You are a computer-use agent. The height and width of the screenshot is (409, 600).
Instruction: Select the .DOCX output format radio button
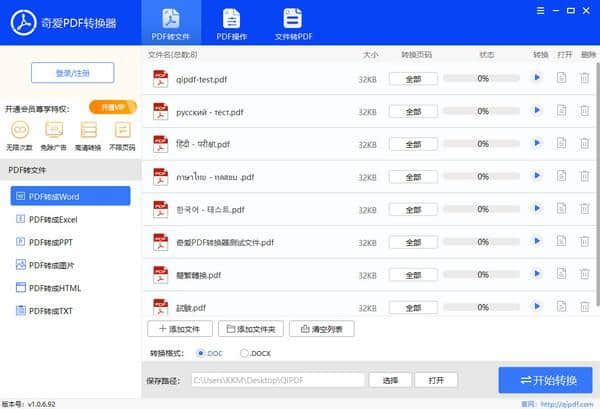coord(245,353)
